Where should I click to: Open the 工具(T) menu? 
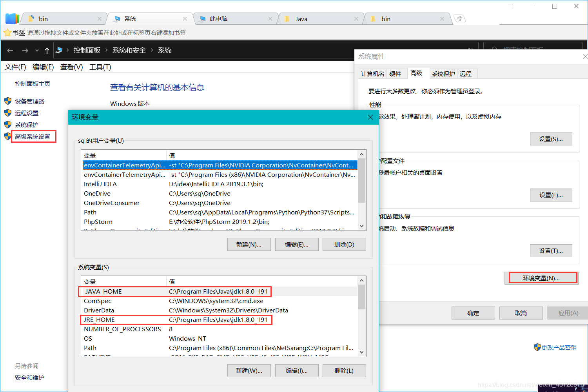point(100,67)
